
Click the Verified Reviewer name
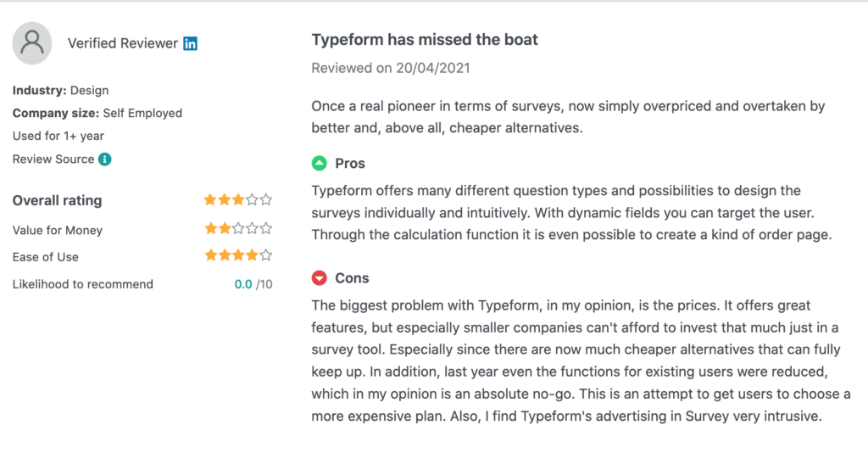pyautogui.click(x=122, y=44)
